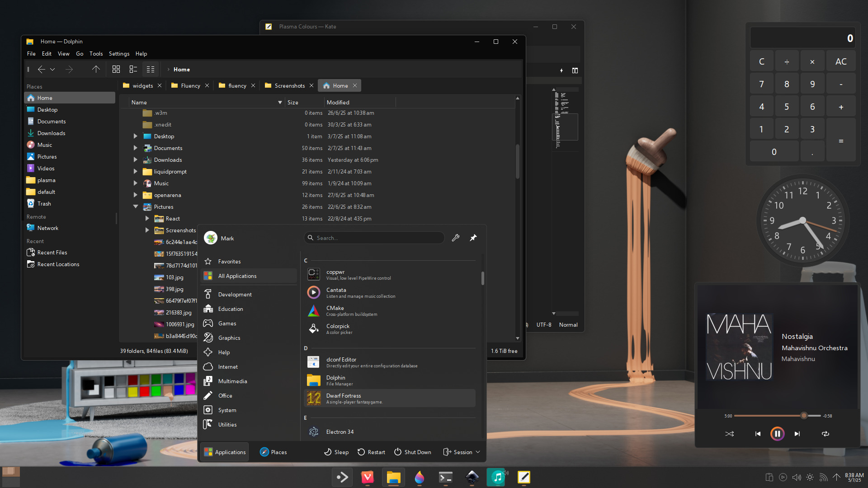Screen dimensions: 868x488
Task: Collapse the Pictures folder tree arrow
Action: (x=135, y=206)
